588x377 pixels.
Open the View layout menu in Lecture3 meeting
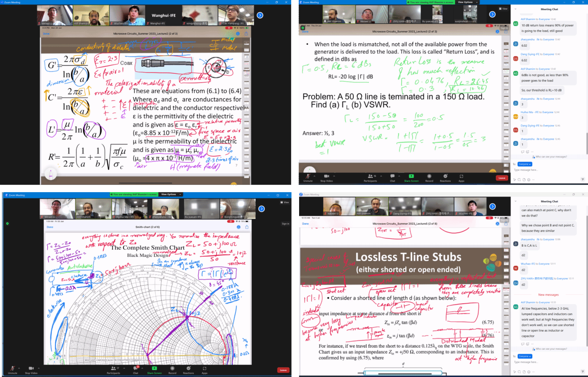(504, 9)
